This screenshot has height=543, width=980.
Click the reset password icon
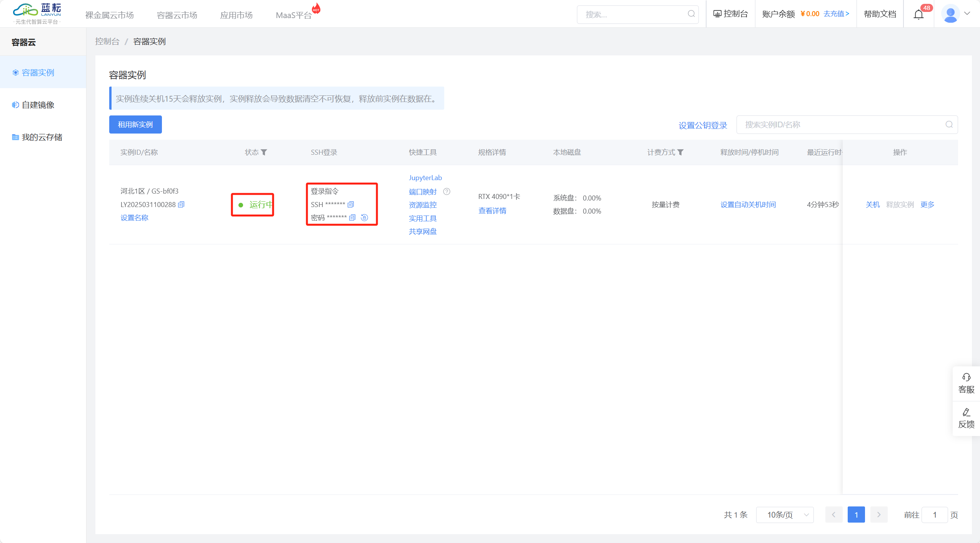365,218
